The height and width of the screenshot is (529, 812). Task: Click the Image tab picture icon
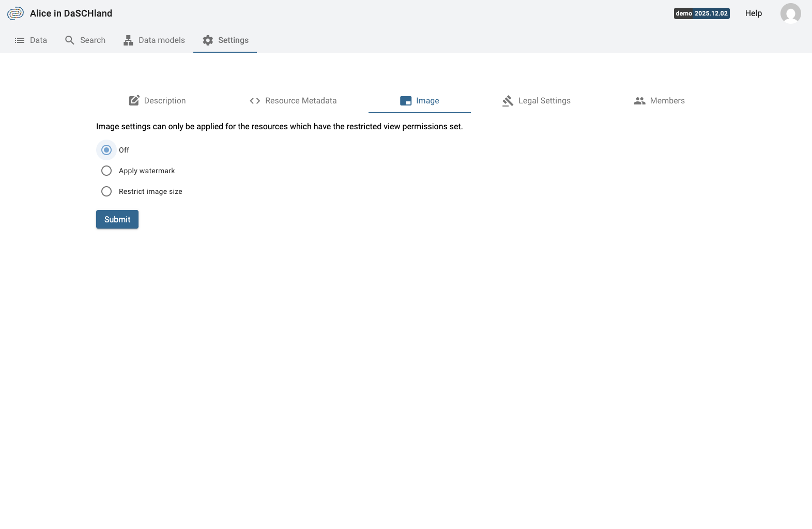click(406, 101)
